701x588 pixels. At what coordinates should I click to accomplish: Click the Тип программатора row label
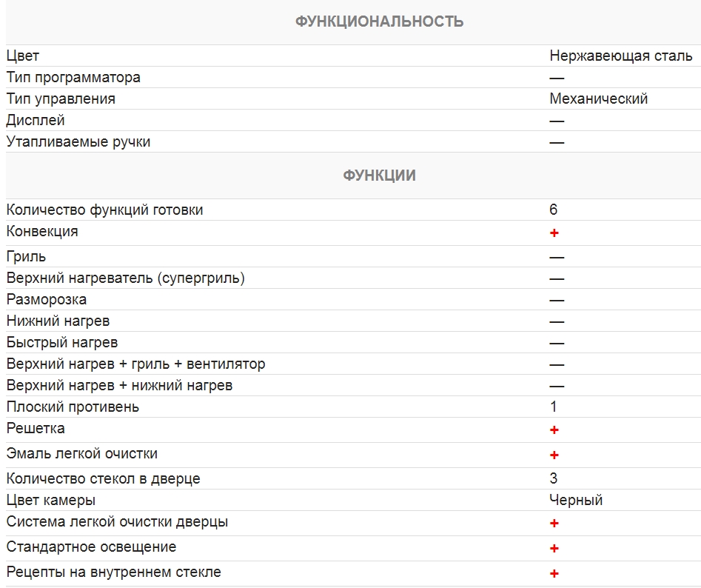(x=73, y=77)
